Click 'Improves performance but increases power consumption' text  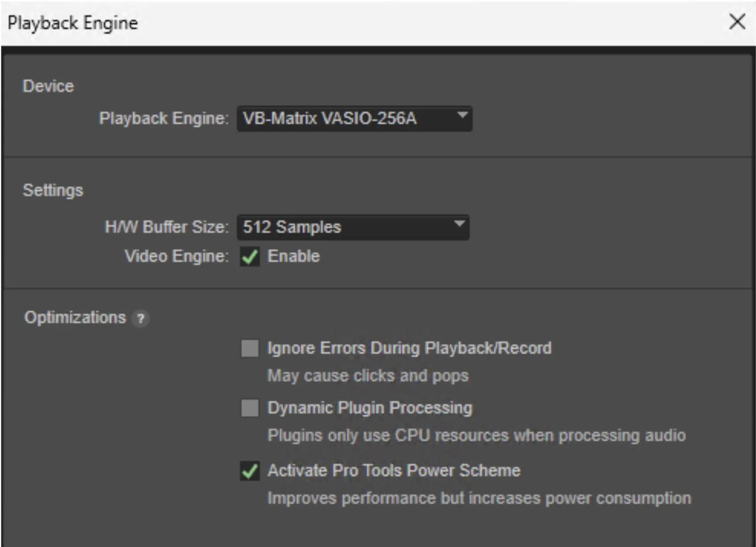click(479, 498)
